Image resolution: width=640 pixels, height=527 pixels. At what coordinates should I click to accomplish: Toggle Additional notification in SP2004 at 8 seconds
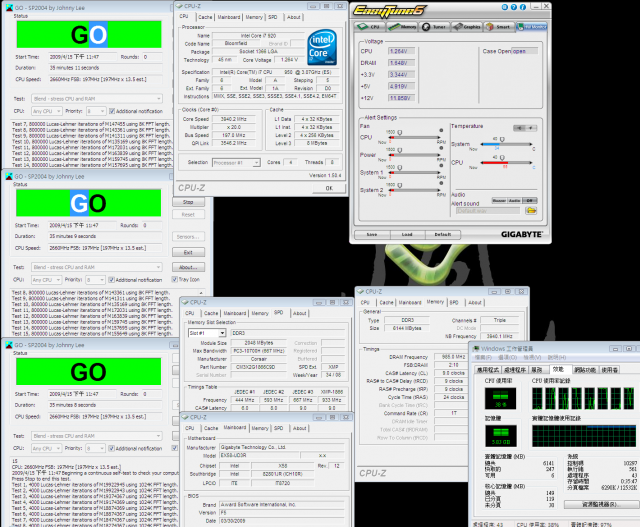tap(111, 448)
